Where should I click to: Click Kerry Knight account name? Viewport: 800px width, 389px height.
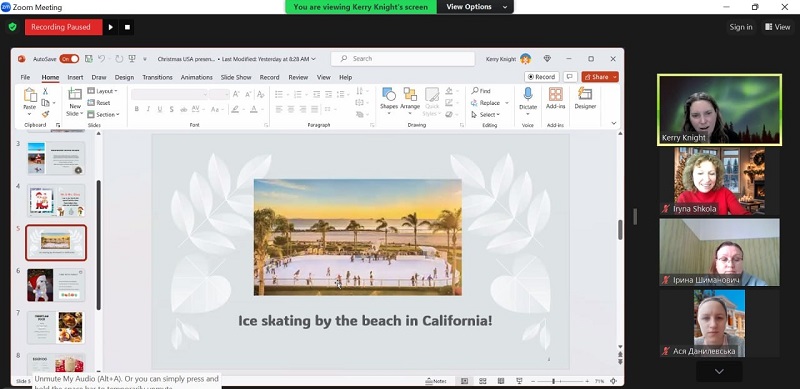tap(501, 59)
